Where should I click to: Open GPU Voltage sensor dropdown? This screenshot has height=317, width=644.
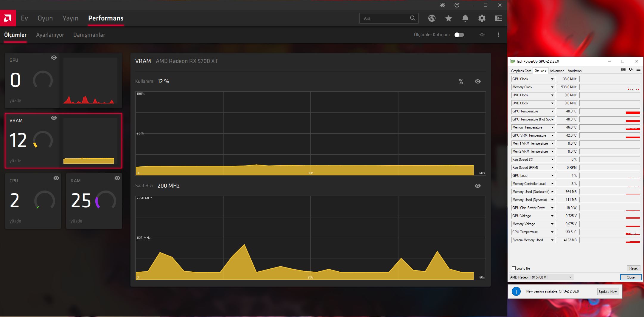point(552,216)
